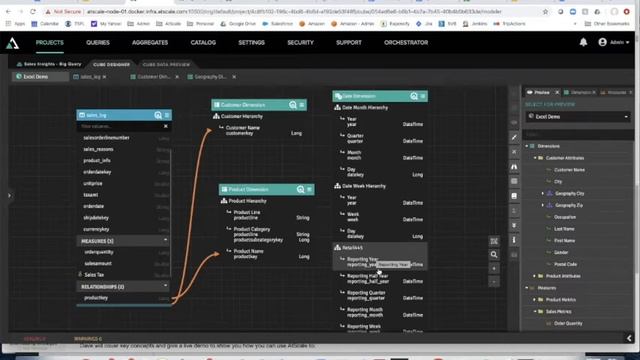
Task: Close the Customer Dimension tab
Action: pyautogui.click(x=177, y=77)
